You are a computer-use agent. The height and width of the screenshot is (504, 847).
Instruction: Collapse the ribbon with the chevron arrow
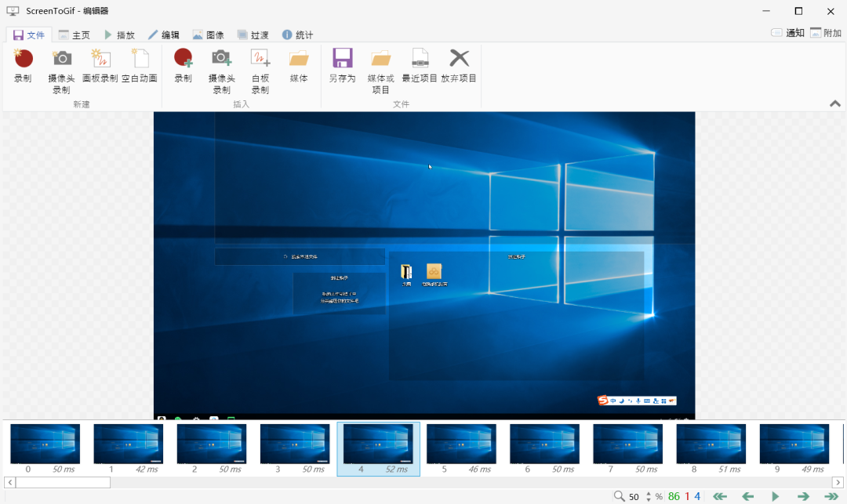point(835,103)
